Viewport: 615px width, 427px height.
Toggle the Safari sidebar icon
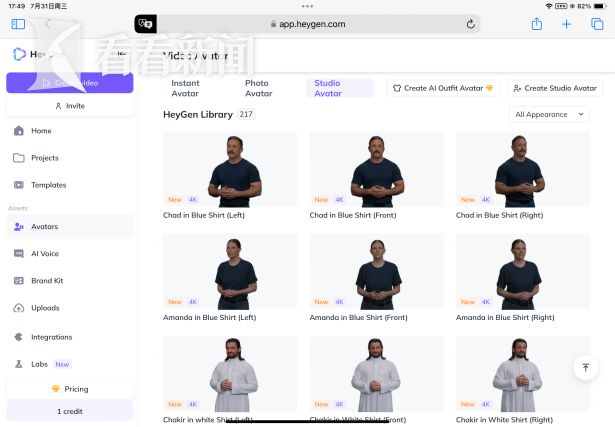(x=18, y=24)
